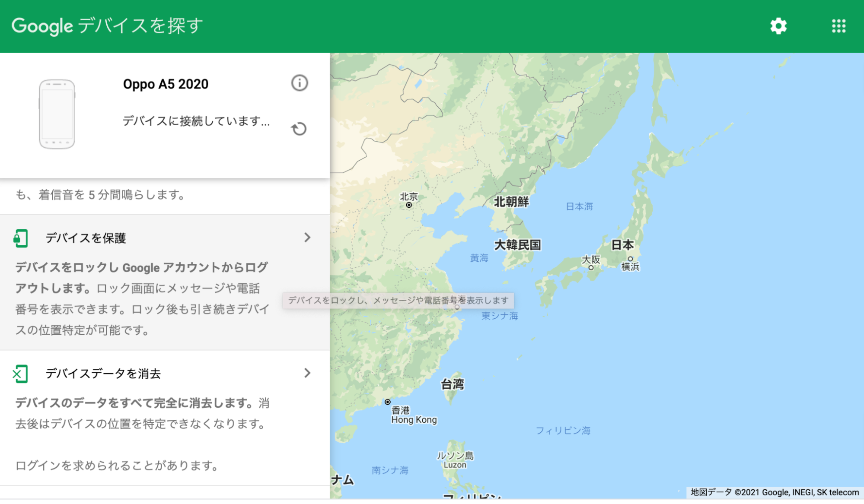Image resolution: width=864 pixels, height=504 pixels.
Task: Click 東シナ海 sea label on map
Action: point(500,316)
